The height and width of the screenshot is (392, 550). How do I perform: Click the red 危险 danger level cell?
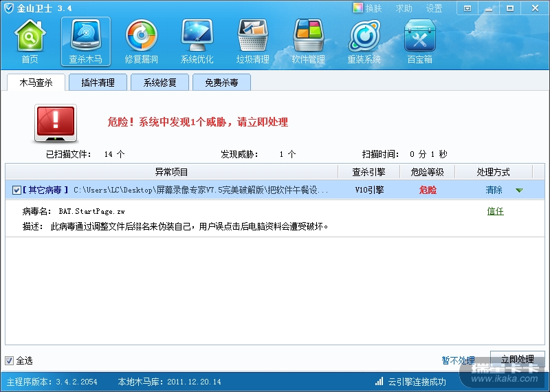coord(428,190)
